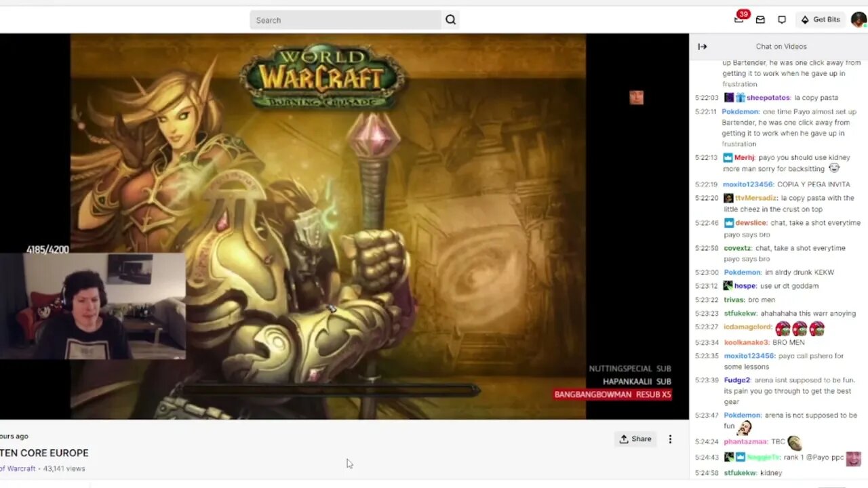The height and width of the screenshot is (488, 868).
Task: Open the chat bubble icon in top bar
Action: point(782,20)
